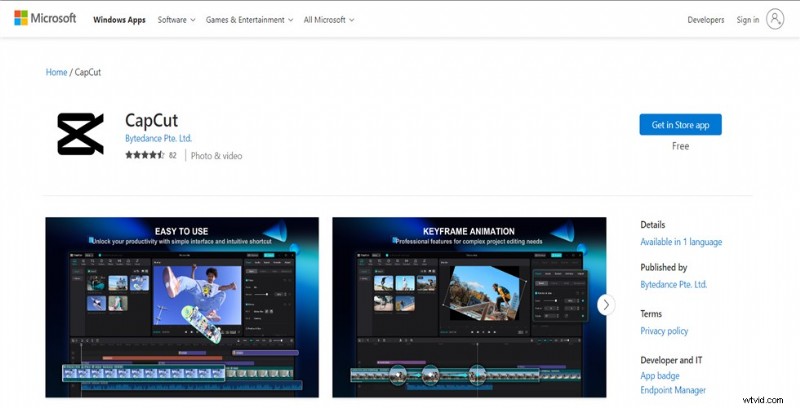Screen dimensions: 800x408
Task: Click the Free price label
Action: coord(680,146)
